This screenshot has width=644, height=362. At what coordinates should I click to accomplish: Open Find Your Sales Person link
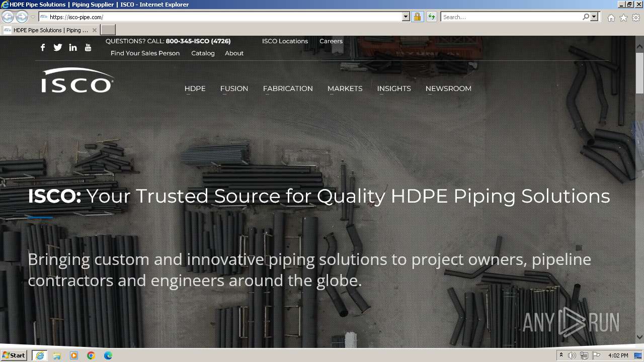pyautogui.click(x=145, y=53)
